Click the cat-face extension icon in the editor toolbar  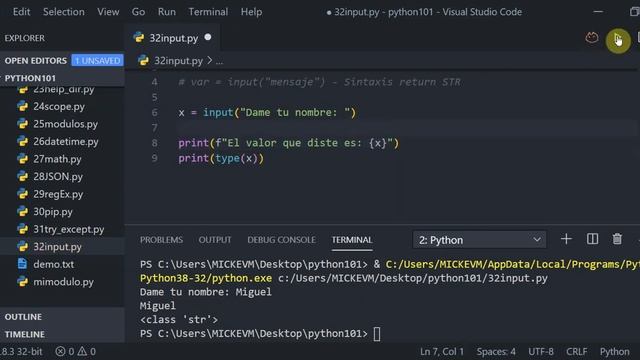click(592, 38)
